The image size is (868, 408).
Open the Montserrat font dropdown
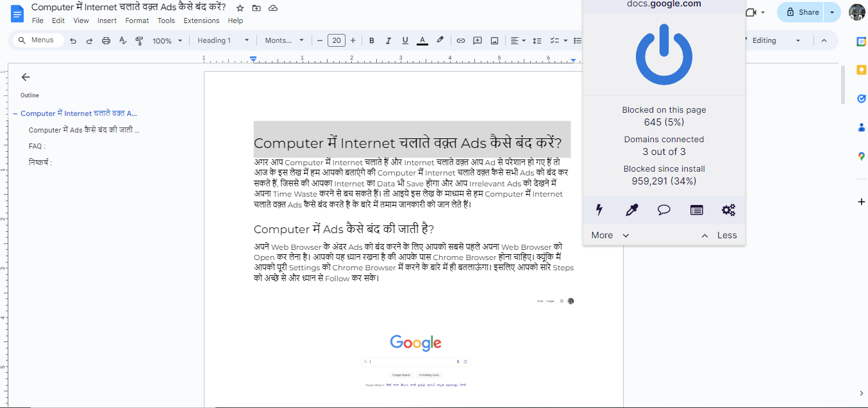[x=285, y=40]
